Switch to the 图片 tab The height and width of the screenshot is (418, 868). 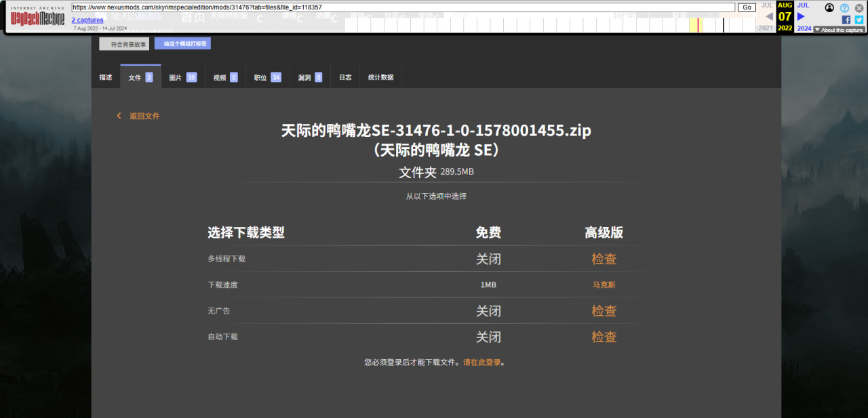click(x=182, y=77)
